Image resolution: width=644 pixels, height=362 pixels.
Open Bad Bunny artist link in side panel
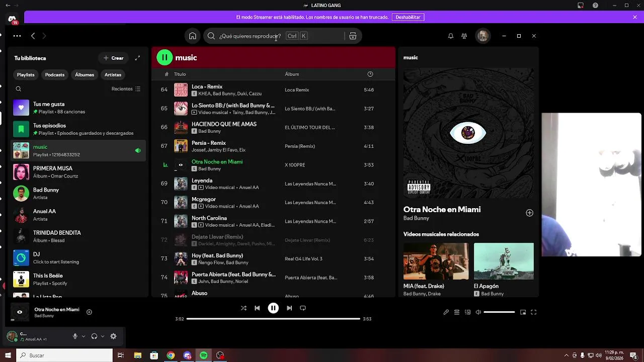416,218
